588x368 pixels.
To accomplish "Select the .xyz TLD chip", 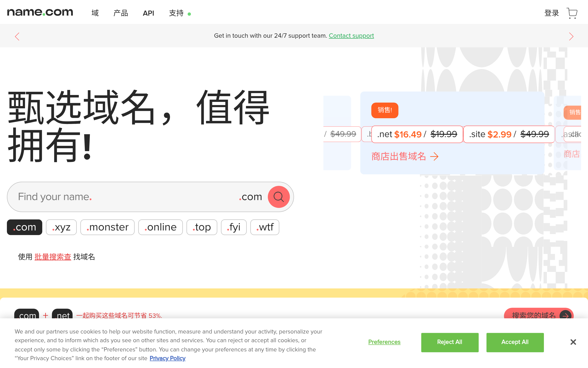I will click(61, 227).
